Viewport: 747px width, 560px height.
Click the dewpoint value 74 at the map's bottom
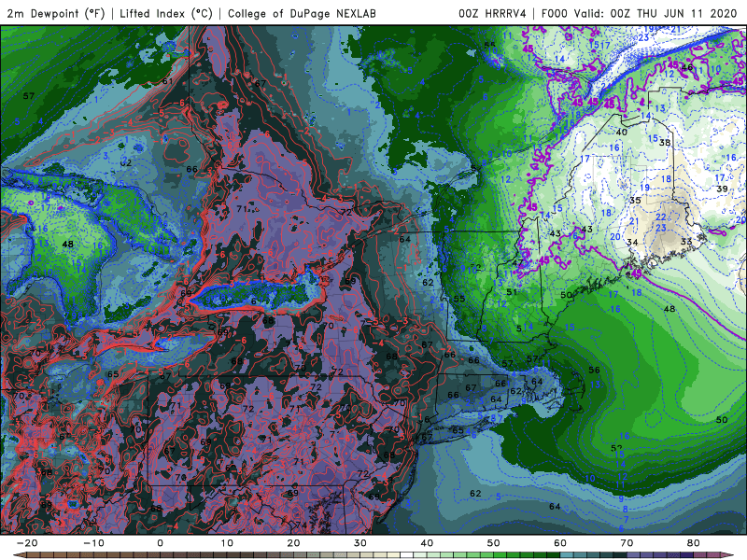[x=301, y=525]
